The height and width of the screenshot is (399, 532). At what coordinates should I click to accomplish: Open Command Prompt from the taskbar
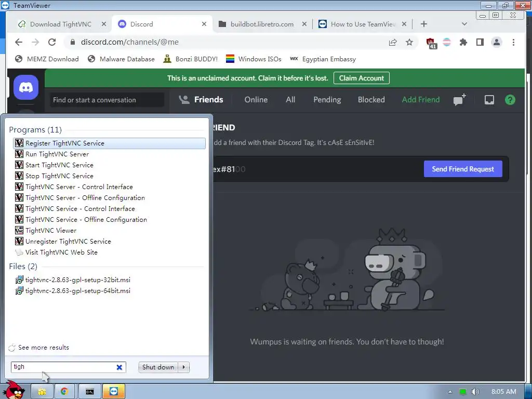[x=89, y=392]
